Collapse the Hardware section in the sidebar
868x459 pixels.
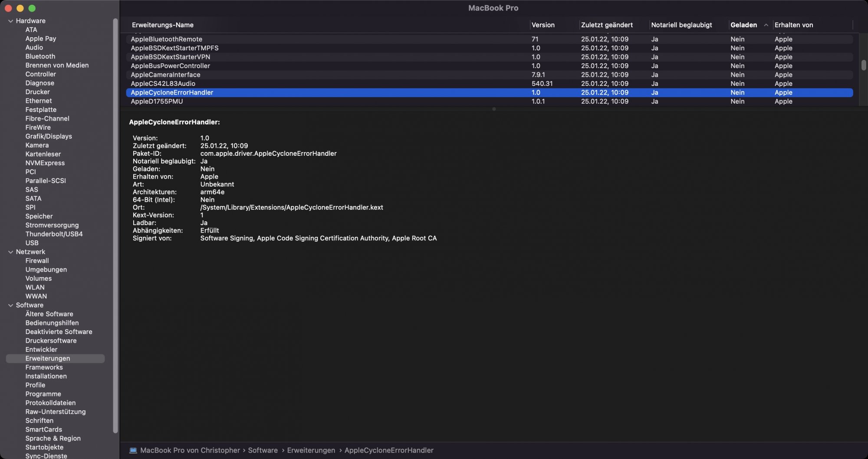tap(10, 21)
